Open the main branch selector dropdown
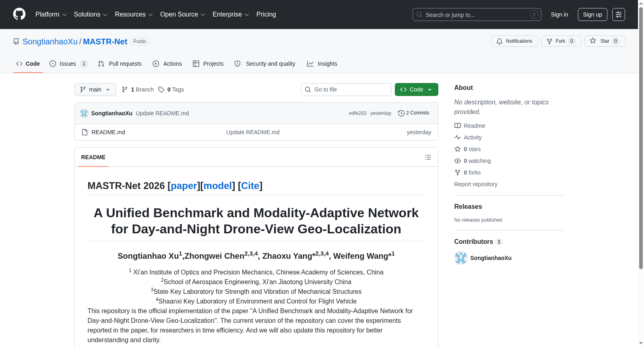Image resolution: width=644 pixels, height=347 pixels. coord(95,89)
